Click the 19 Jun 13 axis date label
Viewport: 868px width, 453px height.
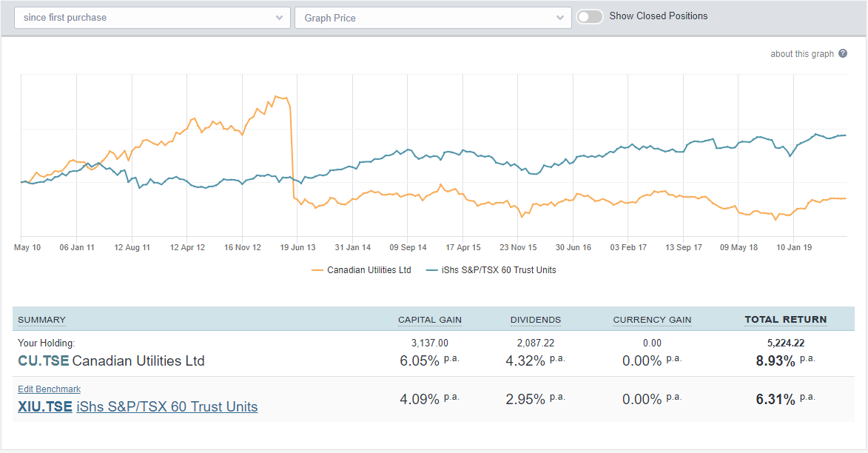point(297,247)
